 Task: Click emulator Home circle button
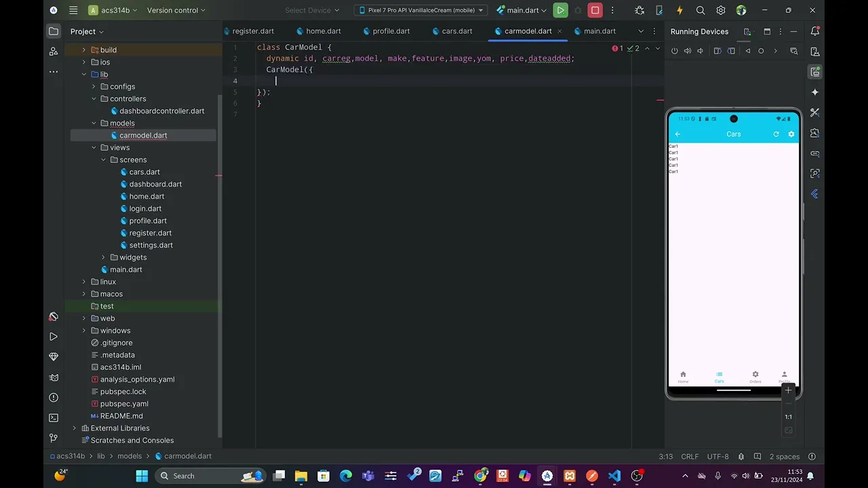[x=761, y=51]
